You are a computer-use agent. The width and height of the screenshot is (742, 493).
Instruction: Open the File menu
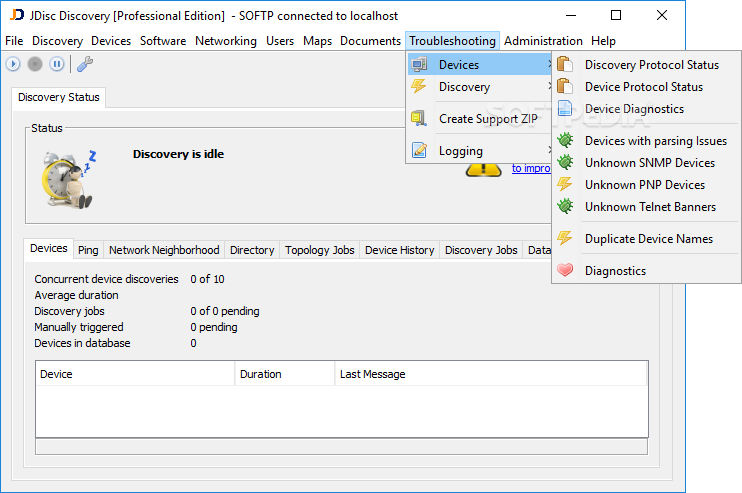[14, 41]
